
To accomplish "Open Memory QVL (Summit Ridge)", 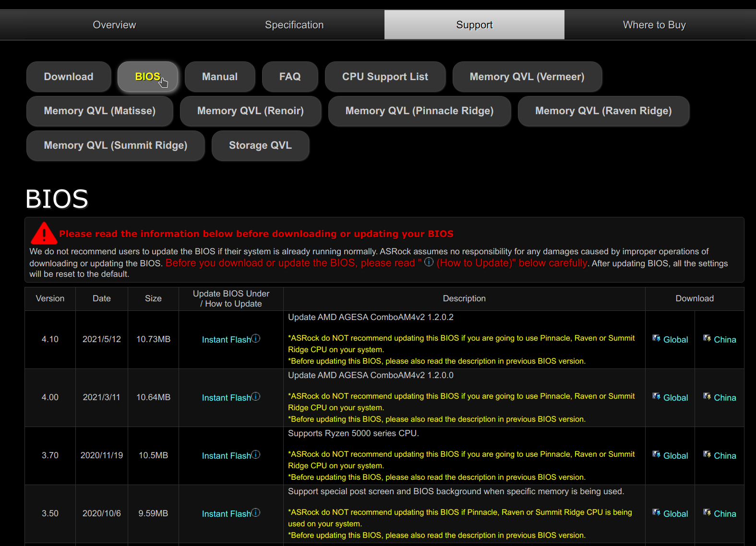I will click(x=116, y=145).
